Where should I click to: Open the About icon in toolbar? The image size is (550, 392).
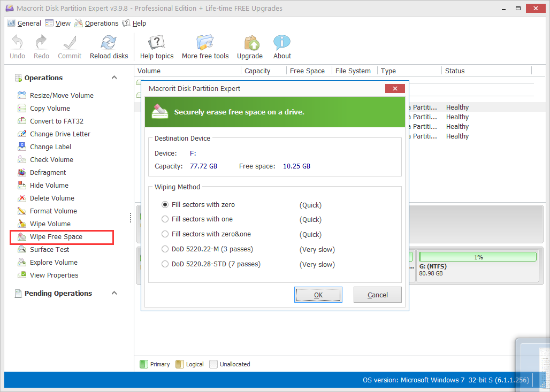pos(282,43)
